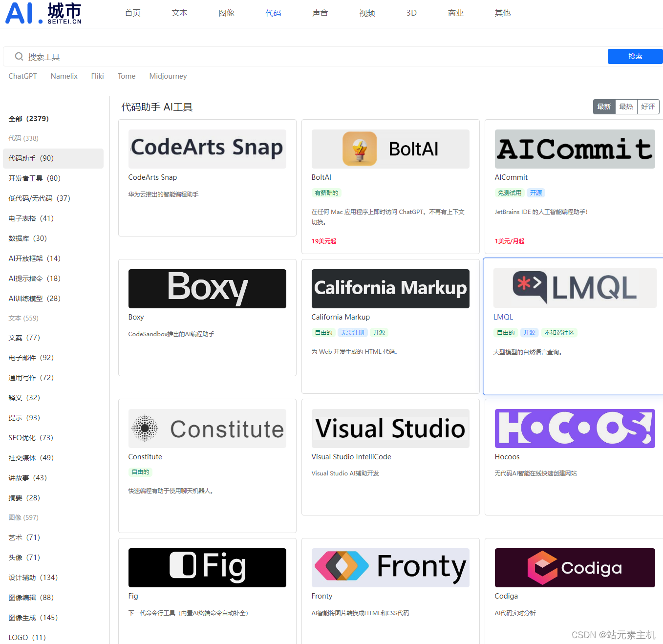The height and width of the screenshot is (644, 663).
Task: Select the 文案 (77) category
Action: pos(24,338)
